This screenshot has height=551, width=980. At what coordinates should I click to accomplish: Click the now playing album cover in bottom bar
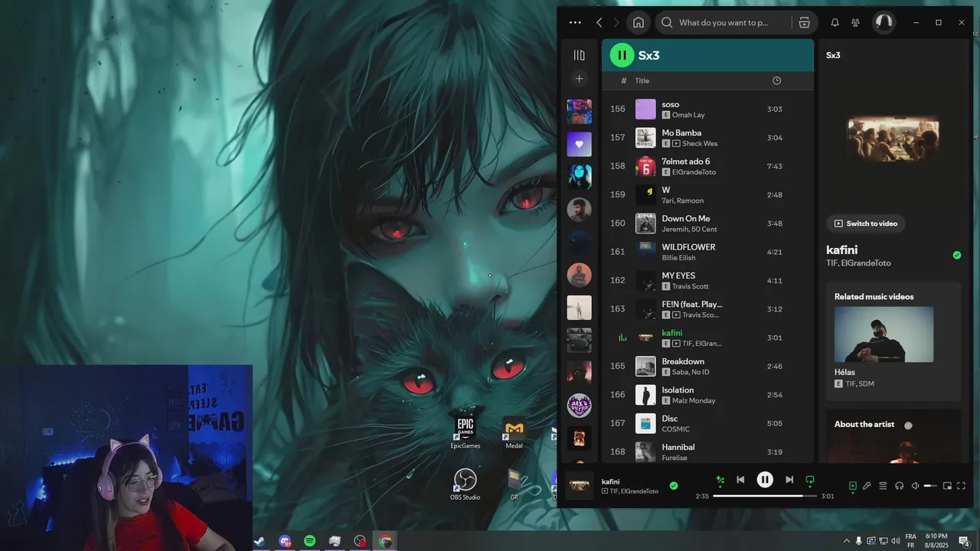tap(579, 485)
